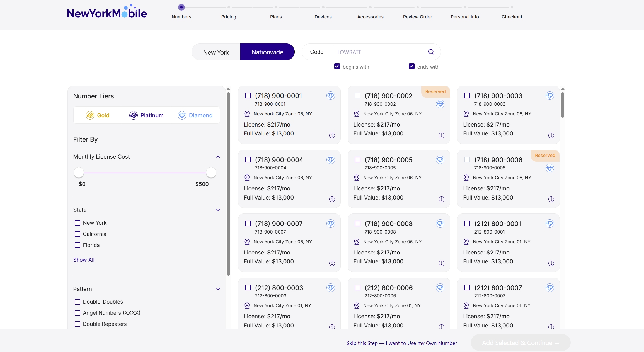Click diamond icon on (212) 800-0001 card
644x352 pixels.
tap(549, 224)
